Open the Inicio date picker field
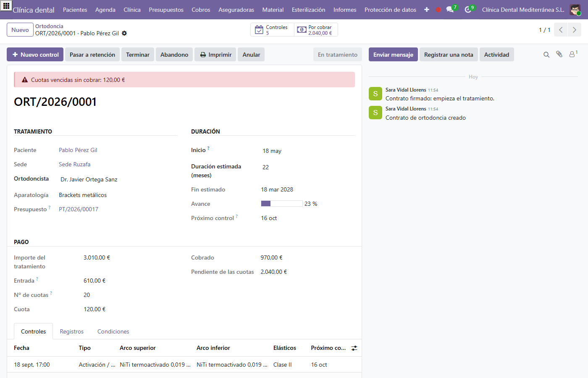The width and height of the screenshot is (588, 378). pyautogui.click(x=308, y=151)
